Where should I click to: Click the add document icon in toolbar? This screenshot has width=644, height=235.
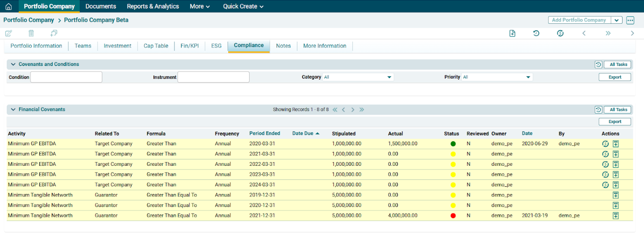pyautogui.click(x=512, y=33)
